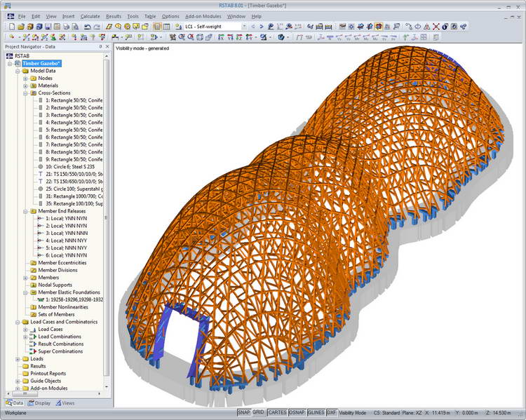This screenshot has height=420, width=526.
Task: Go to next load case arrow
Action: pyautogui.click(x=262, y=27)
